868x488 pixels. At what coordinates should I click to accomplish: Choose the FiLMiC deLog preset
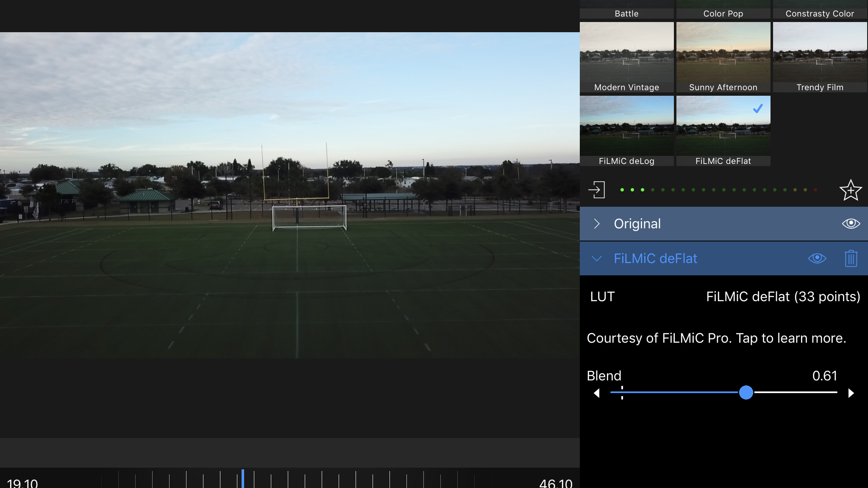tap(626, 130)
